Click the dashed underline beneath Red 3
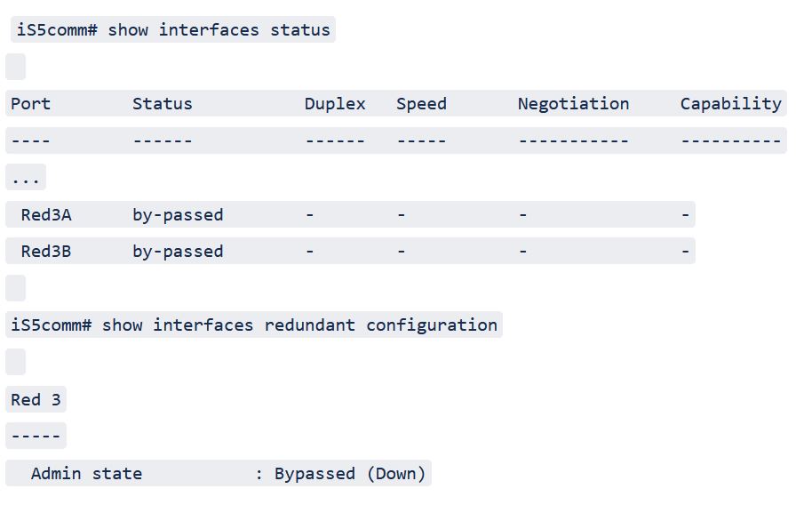The height and width of the screenshot is (505, 812). pyautogui.click(x=36, y=436)
